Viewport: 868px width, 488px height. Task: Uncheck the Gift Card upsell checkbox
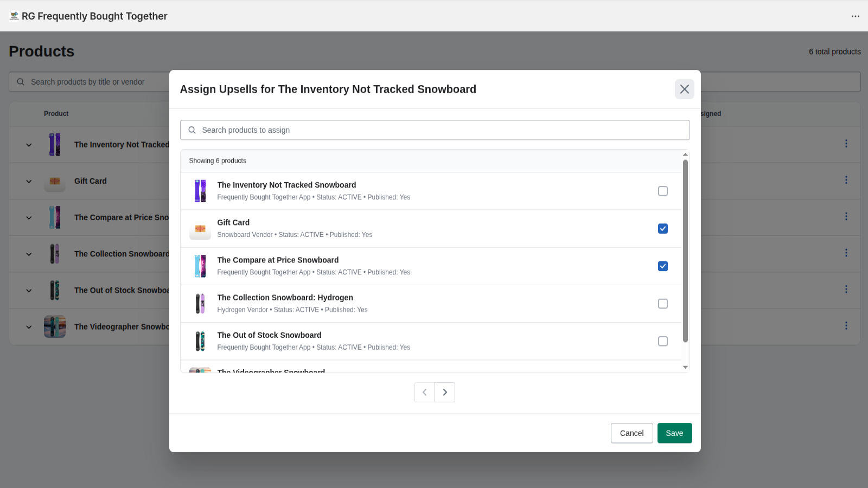(662, 228)
